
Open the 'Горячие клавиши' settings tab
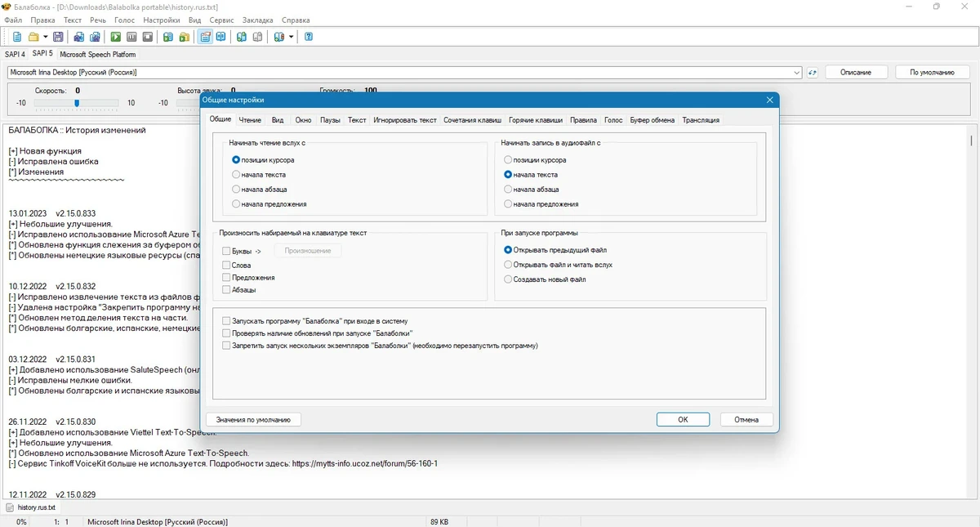[536, 120]
